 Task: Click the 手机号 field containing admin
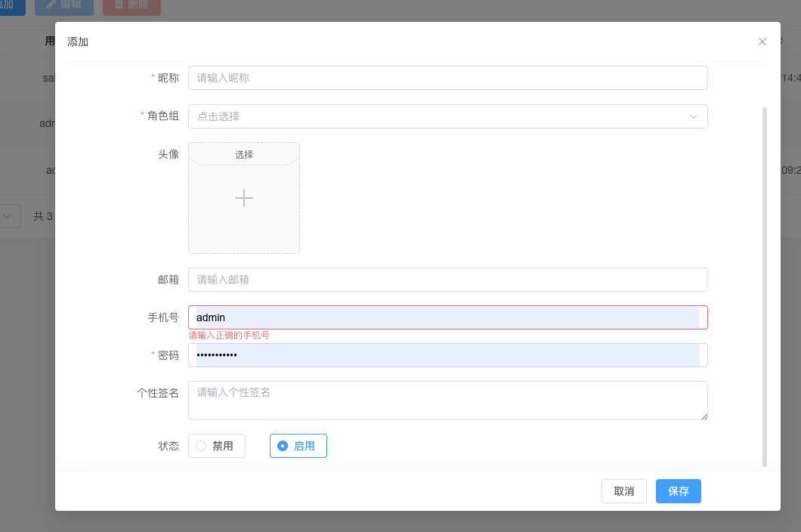(447, 317)
